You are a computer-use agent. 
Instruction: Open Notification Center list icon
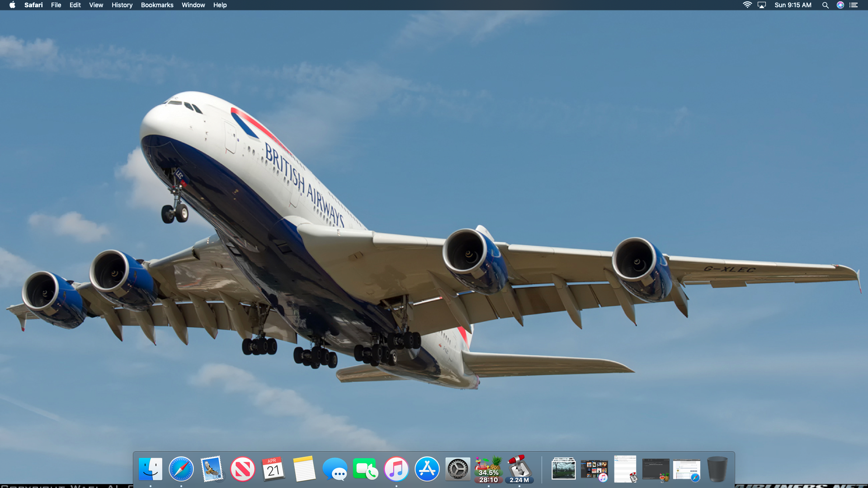[854, 5]
